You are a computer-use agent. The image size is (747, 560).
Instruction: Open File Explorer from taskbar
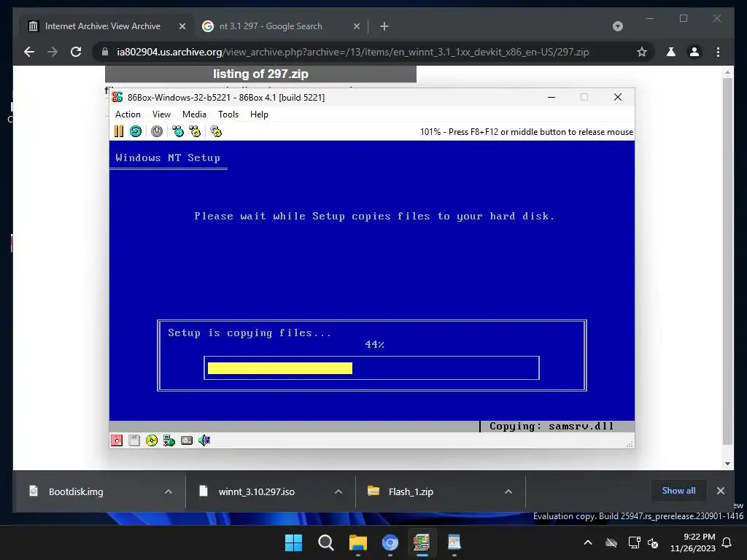pos(357,542)
